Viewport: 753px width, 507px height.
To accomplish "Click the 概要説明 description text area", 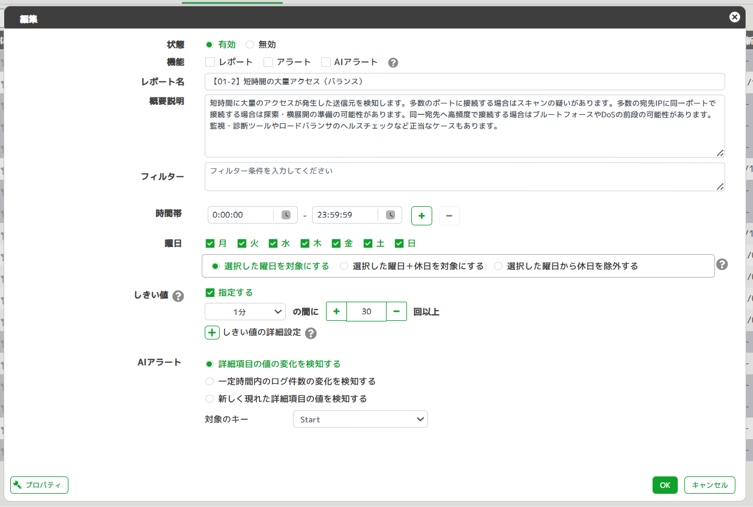I will pyautogui.click(x=464, y=126).
